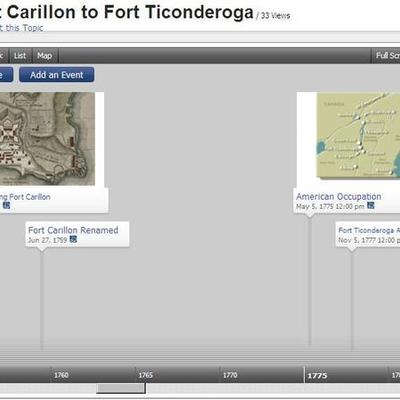Select the 1770 mark on the timeline

tap(230, 375)
